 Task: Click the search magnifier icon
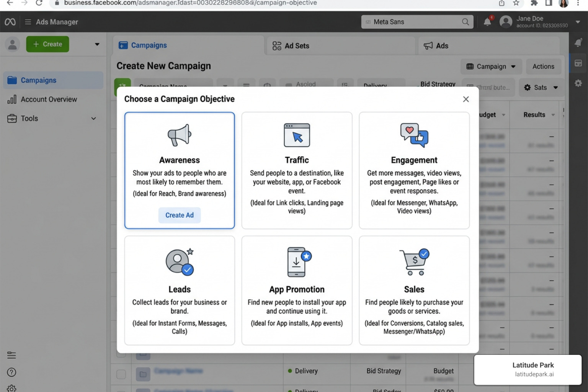click(x=465, y=22)
